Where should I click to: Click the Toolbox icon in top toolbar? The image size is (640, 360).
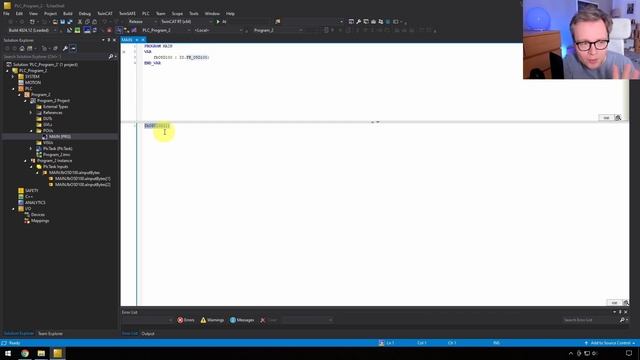pyautogui.click(x=373, y=22)
